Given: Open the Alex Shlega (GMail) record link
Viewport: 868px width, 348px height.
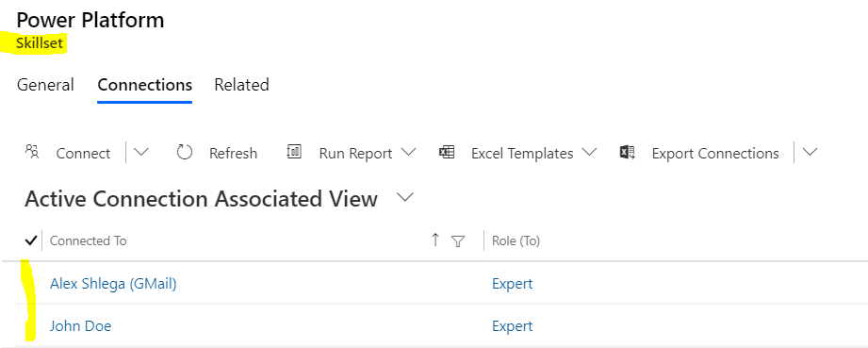Looking at the screenshot, I should (113, 284).
